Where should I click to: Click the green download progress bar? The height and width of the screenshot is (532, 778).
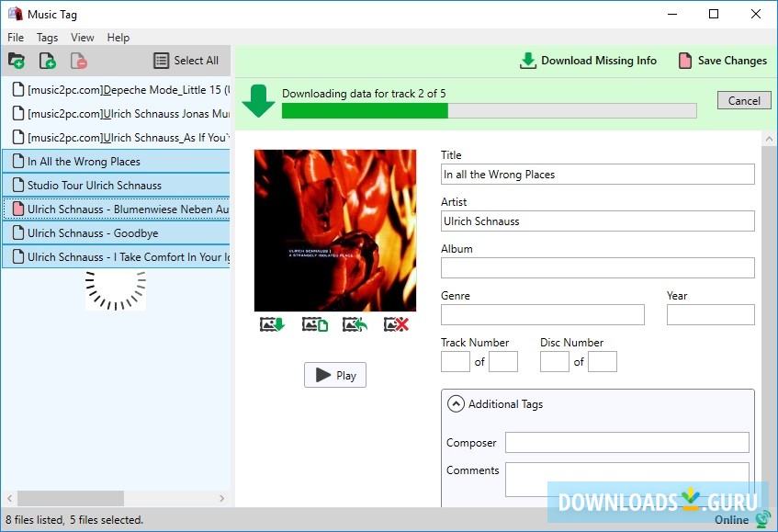490,110
